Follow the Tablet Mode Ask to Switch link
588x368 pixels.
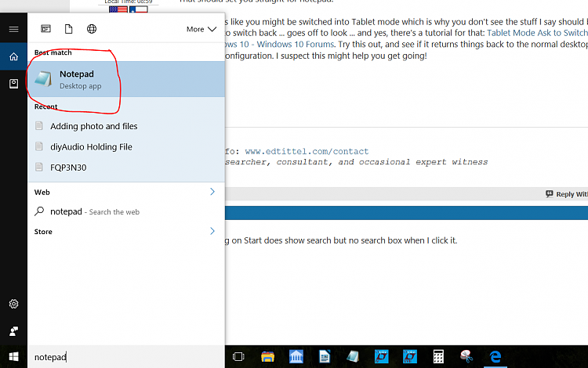click(537, 33)
